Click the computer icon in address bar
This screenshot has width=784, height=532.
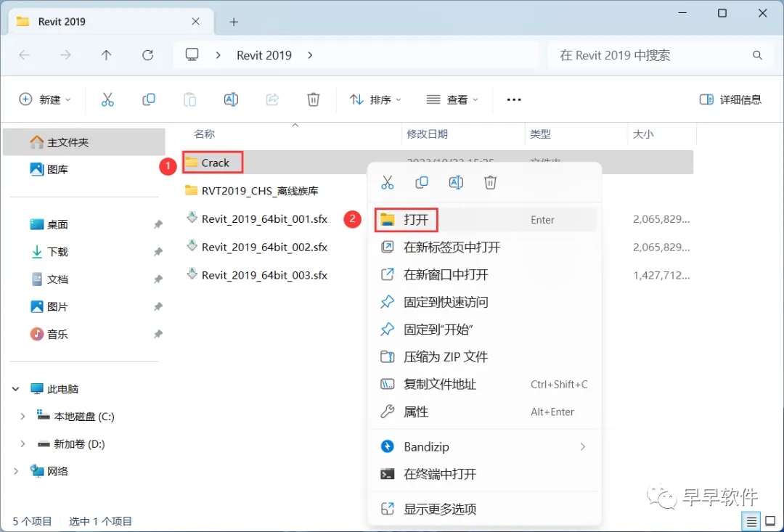[192, 54]
